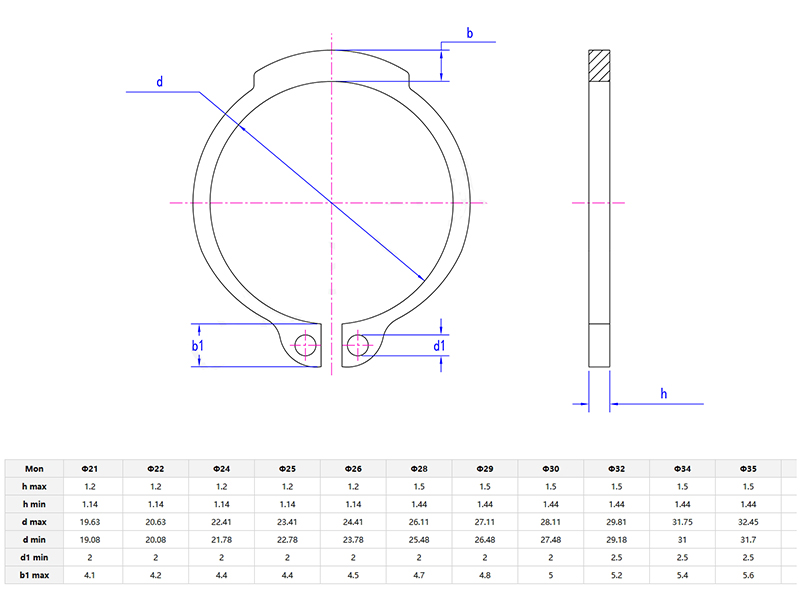Select the Φ35 column header
The width and height of the screenshot is (800, 594).
(747, 468)
